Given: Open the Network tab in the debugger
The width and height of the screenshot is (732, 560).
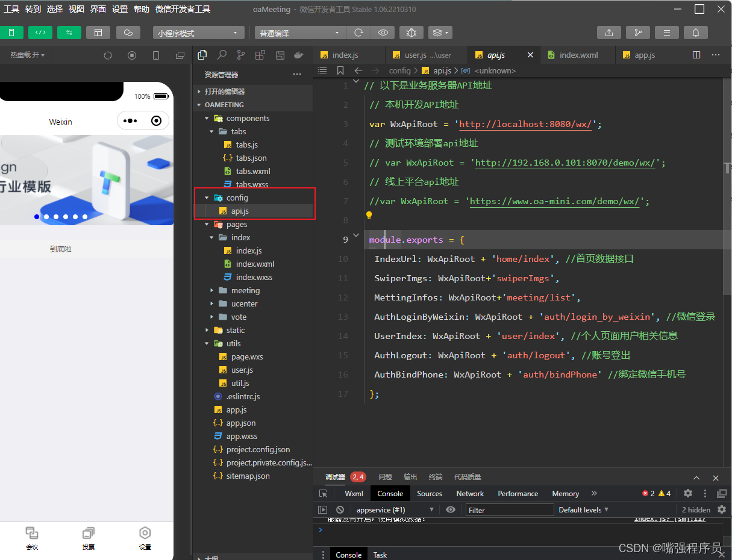Looking at the screenshot, I should [470, 494].
